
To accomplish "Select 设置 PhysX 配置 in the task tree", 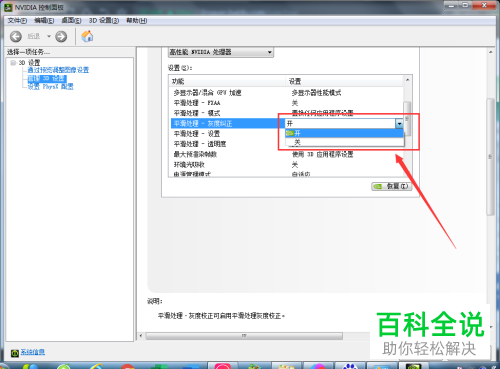I will click(50, 87).
